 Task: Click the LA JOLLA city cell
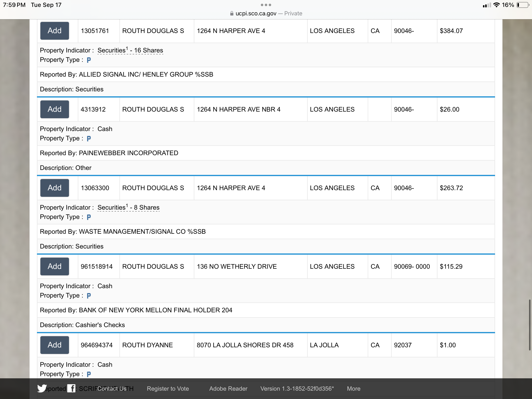[337, 345]
